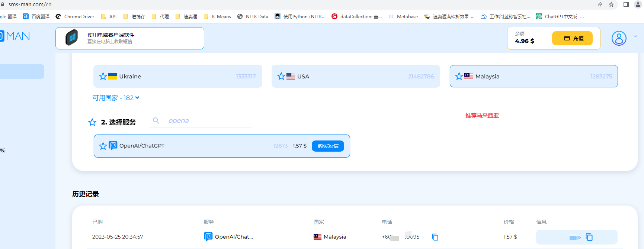
Task: Click the 购买短信 button
Action: (328, 146)
